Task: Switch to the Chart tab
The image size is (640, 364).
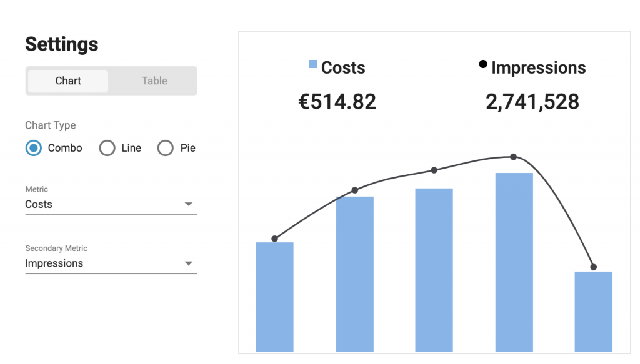Action: [x=68, y=81]
